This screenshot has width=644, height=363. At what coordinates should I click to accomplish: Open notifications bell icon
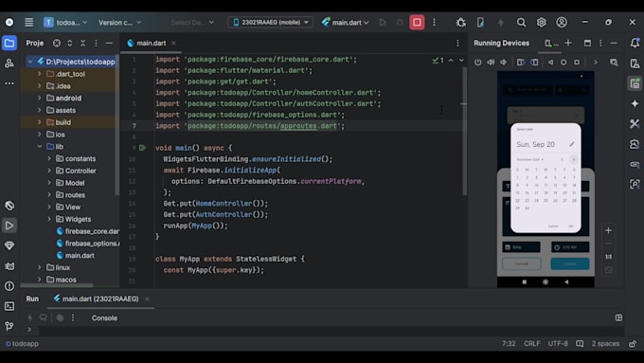[635, 43]
